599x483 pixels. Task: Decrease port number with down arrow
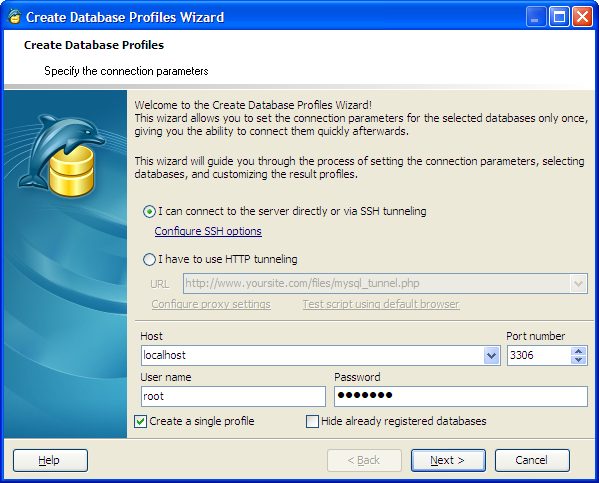point(578,360)
